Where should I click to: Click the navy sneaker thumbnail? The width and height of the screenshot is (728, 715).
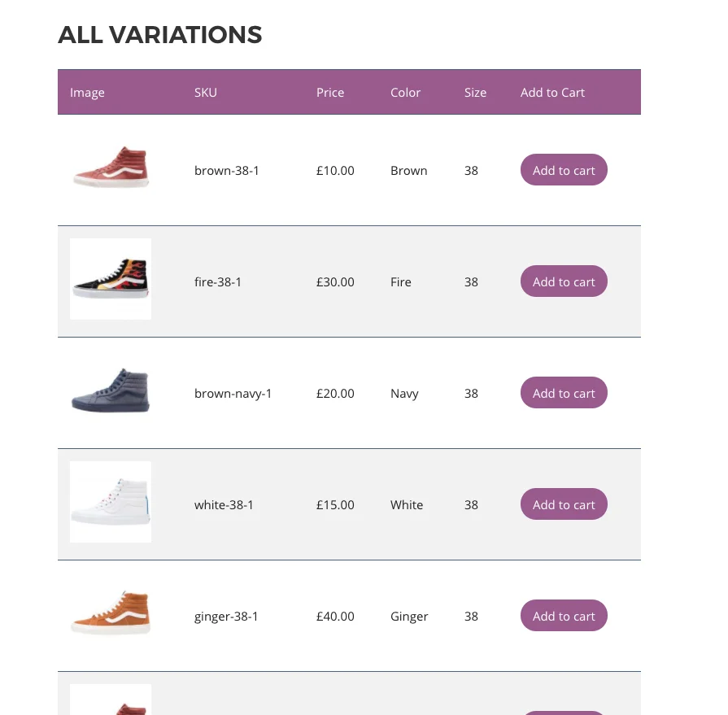110,390
